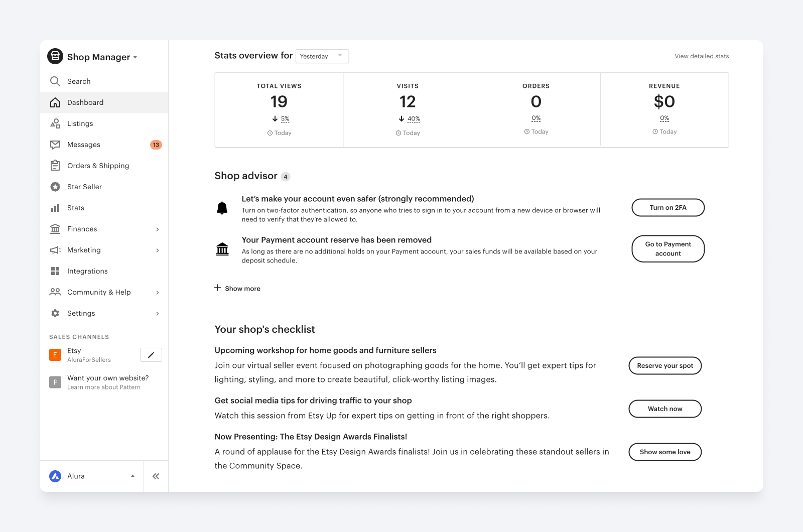Select the Star Seller icon
Viewport: 803px width, 532px height.
55,186
